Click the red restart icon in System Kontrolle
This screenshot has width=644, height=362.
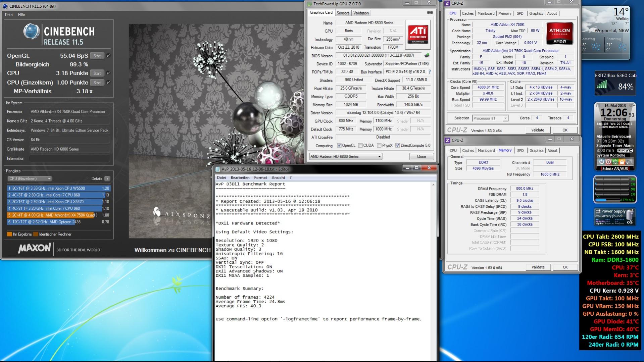point(608,162)
